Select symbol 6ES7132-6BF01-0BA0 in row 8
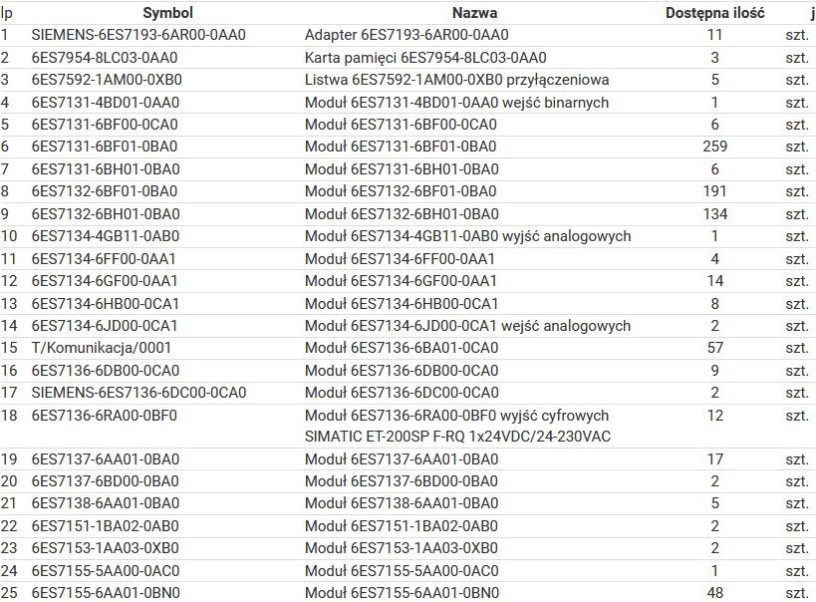 pyautogui.click(x=105, y=191)
